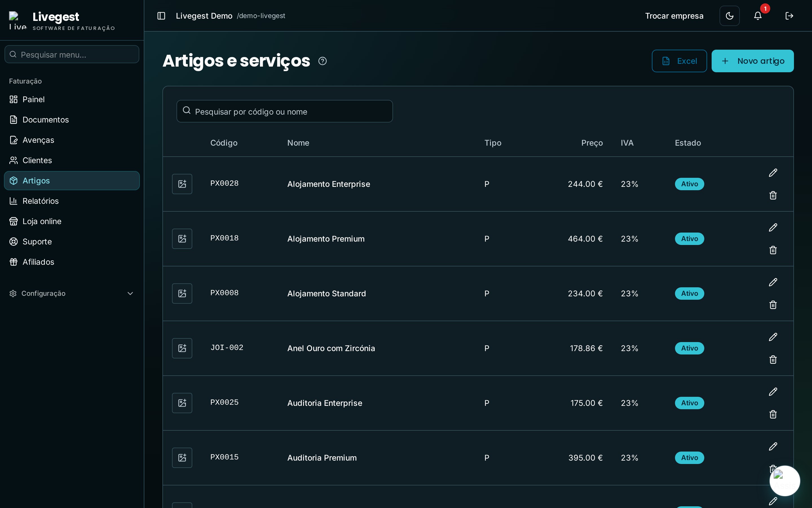Edit the Alojamento Enterprise article

[773, 173]
